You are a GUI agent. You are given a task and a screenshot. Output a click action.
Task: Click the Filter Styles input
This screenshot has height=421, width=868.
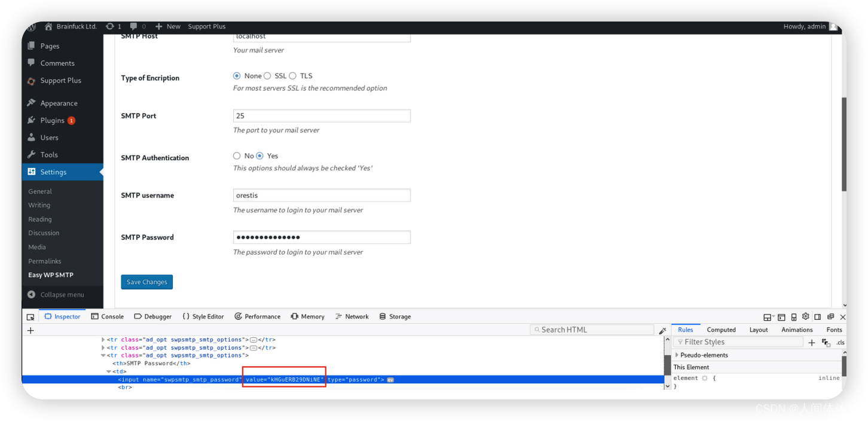coord(738,342)
